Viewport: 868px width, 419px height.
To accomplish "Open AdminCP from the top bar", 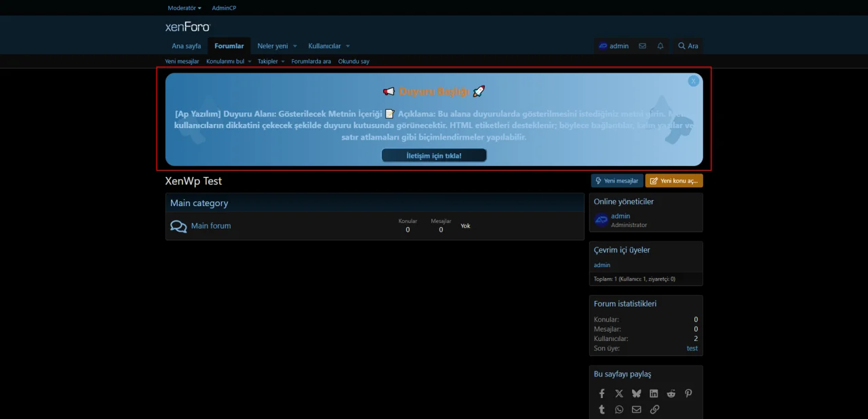I will coord(224,7).
